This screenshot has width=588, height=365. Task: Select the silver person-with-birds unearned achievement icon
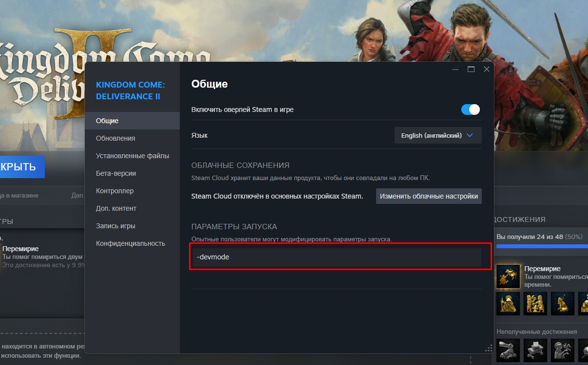pos(563,350)
